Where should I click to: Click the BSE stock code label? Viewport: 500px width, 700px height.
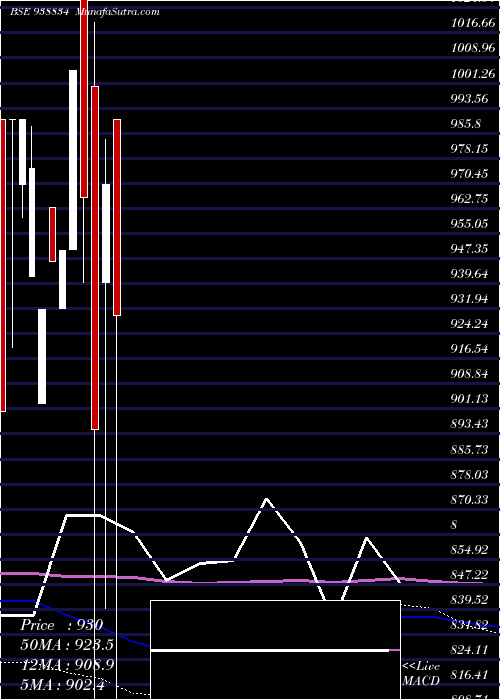click(x=39, y=12)
